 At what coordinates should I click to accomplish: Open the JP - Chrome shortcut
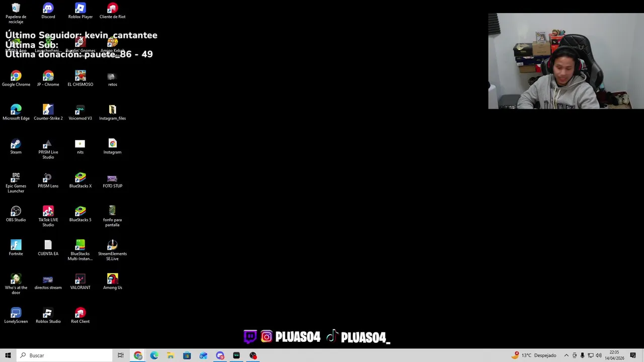(48, 79)
